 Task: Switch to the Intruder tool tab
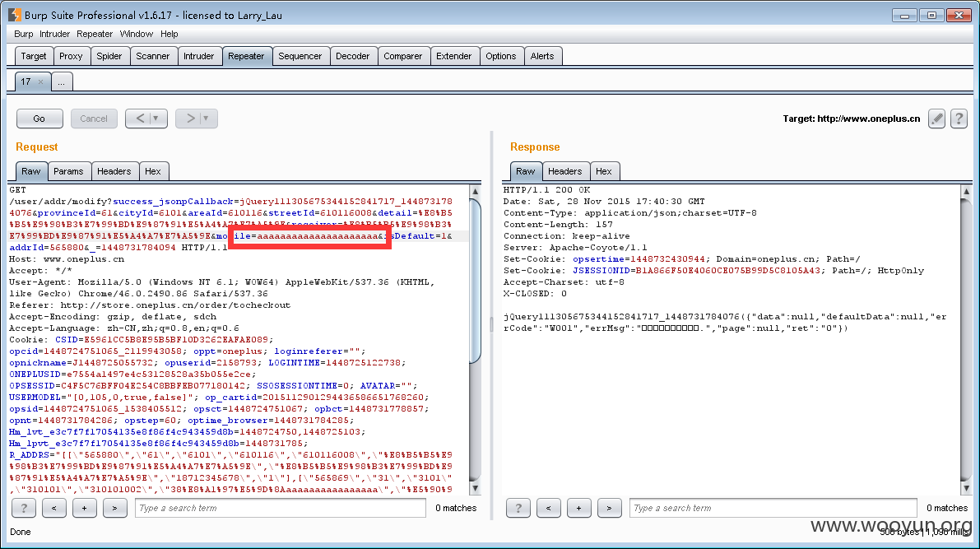199,56
